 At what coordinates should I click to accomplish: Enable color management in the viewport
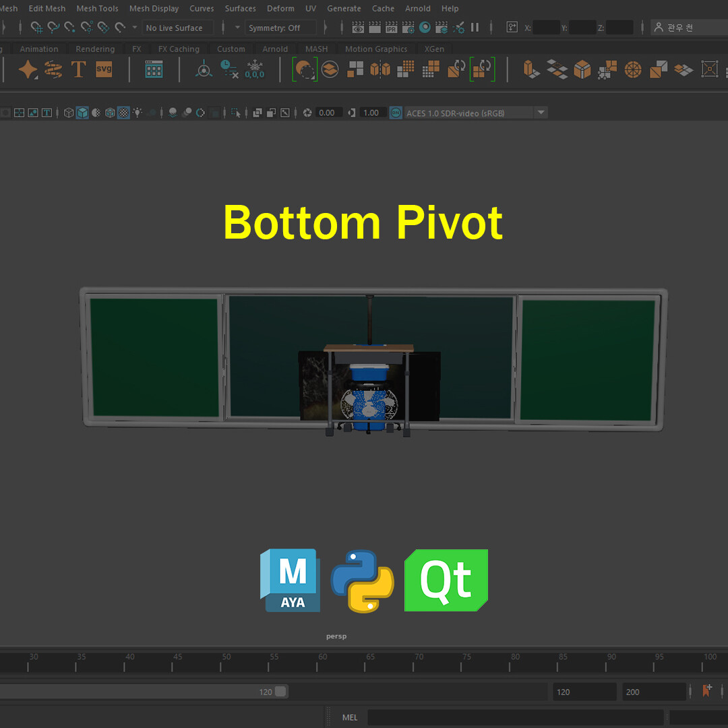click(x=395, y=113)
